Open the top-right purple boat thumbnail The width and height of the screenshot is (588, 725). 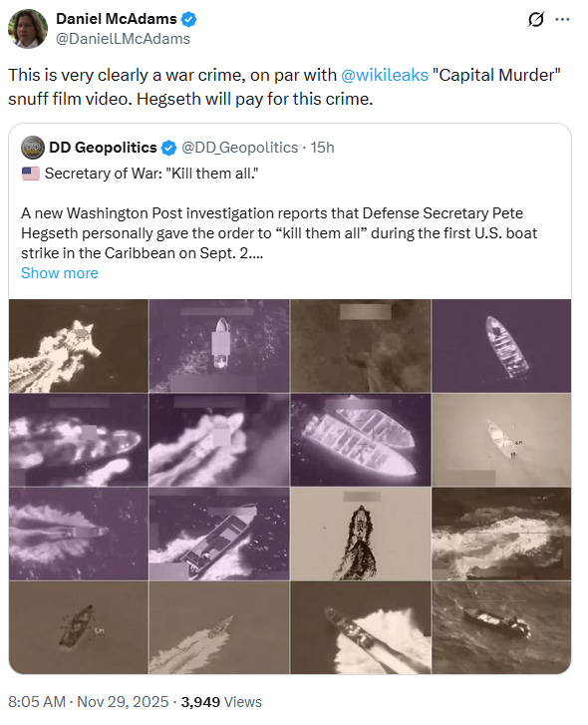[x=501, y=345]
